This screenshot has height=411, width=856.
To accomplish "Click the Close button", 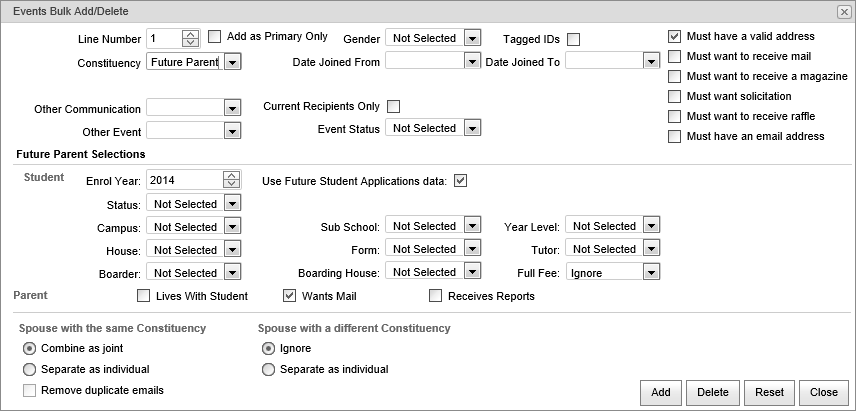I will (x=824, y=392).
